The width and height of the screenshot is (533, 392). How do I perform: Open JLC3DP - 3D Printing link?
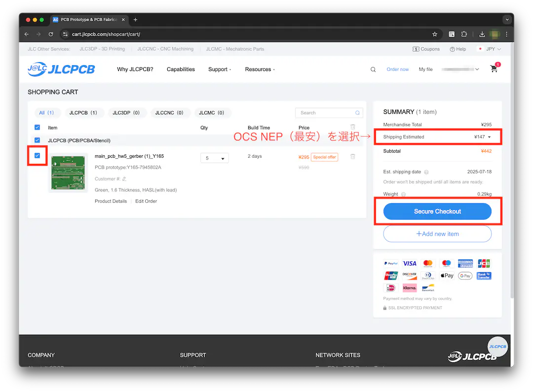[102, 49]
